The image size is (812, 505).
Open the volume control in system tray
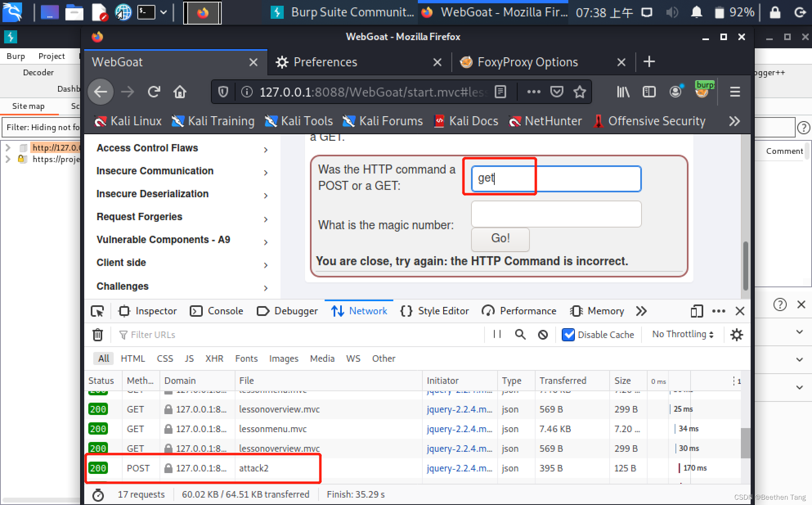point(672,13)
